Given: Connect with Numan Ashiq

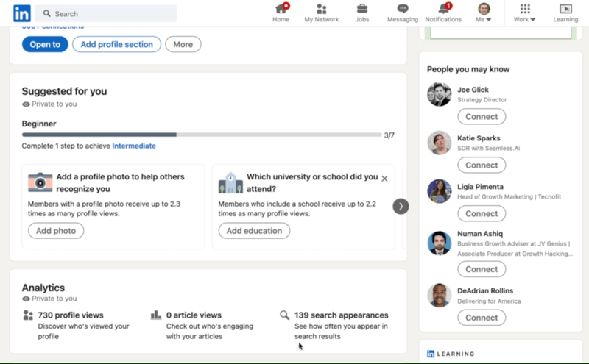Looking at the screenshot, I should pos(482,269).
